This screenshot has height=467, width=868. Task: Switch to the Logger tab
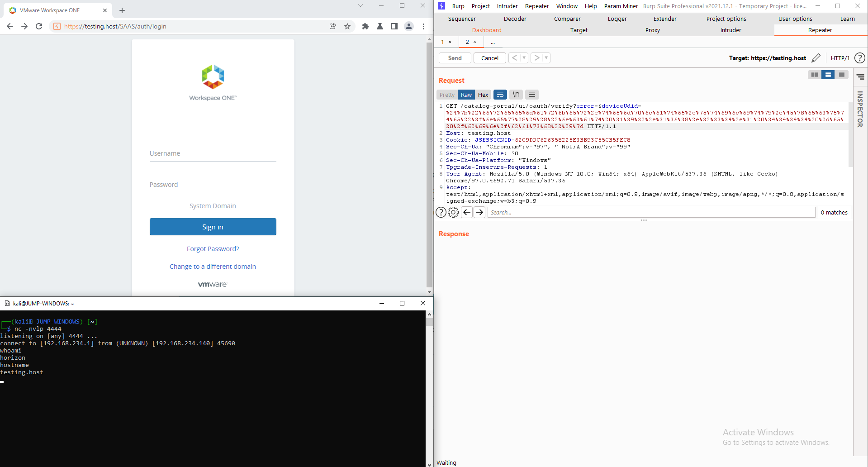617,19
